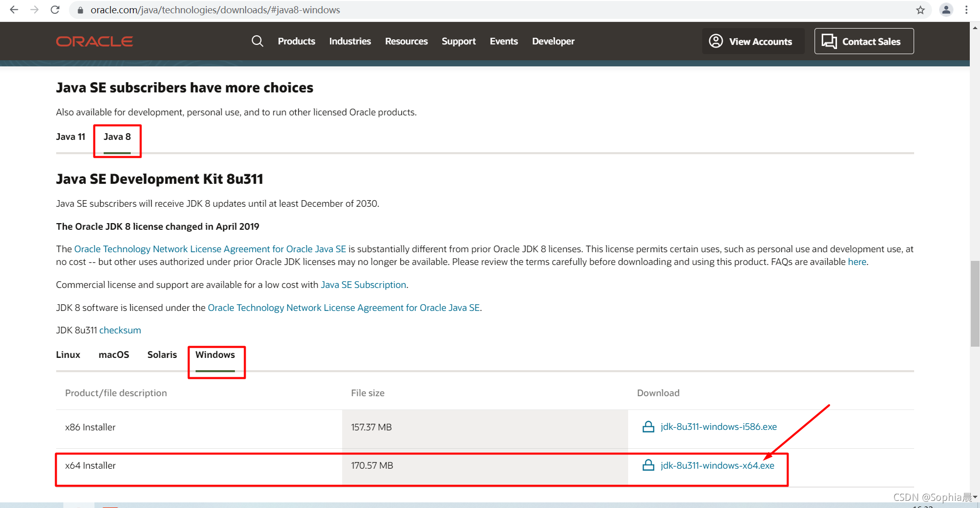The image size is (980, 508).
Task: Open the Support menu
Action: (x=459, y=41)
